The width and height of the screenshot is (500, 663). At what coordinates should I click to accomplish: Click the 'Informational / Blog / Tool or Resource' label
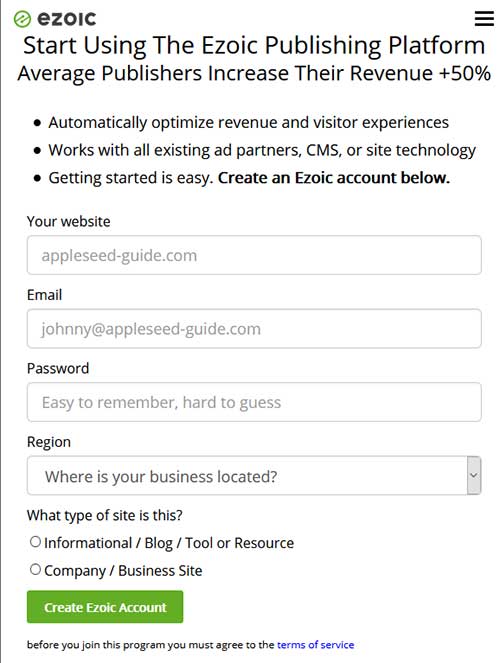(x=169, y=543)
